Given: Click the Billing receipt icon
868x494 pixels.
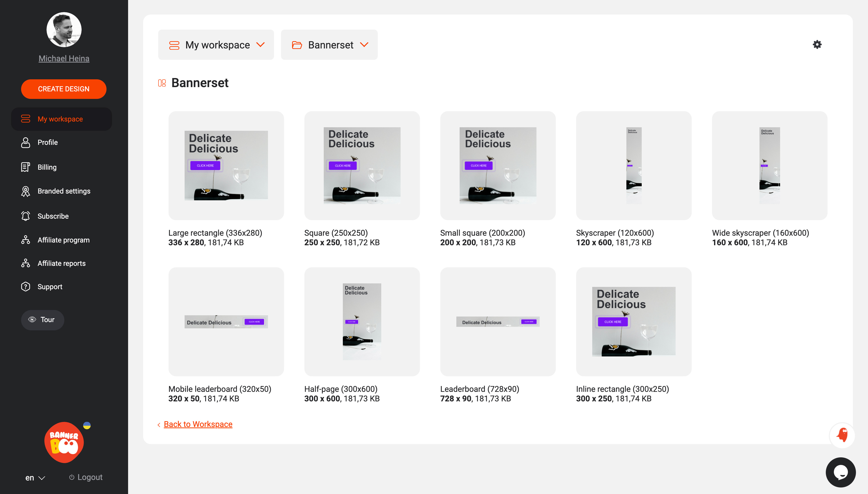Looking at the screenshot, I should tap(25, 167).
